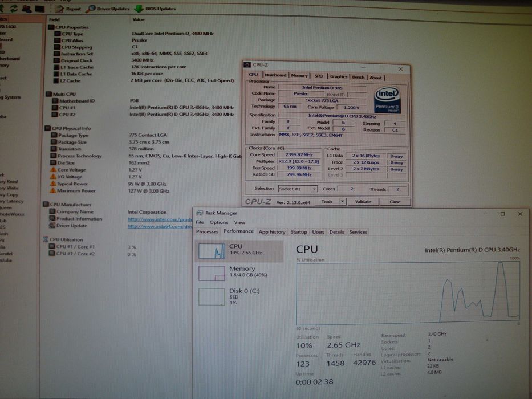Open the Report wizard from toolbar

click(x=68, y=9)
